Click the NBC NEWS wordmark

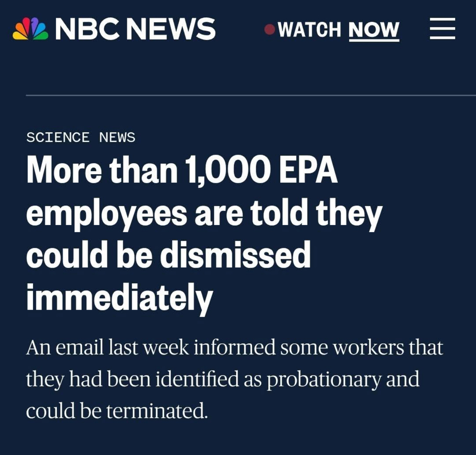tap(135, 29)
